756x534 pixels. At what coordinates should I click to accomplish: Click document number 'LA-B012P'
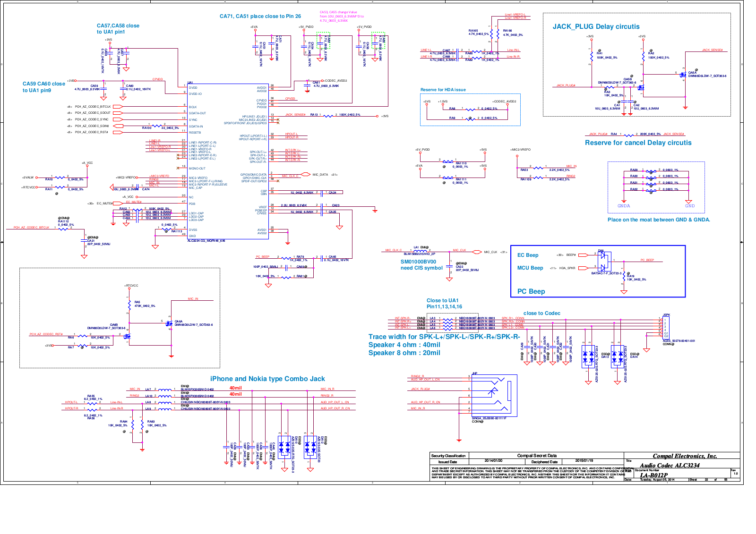pyautogui.click(x=653, y=475)
